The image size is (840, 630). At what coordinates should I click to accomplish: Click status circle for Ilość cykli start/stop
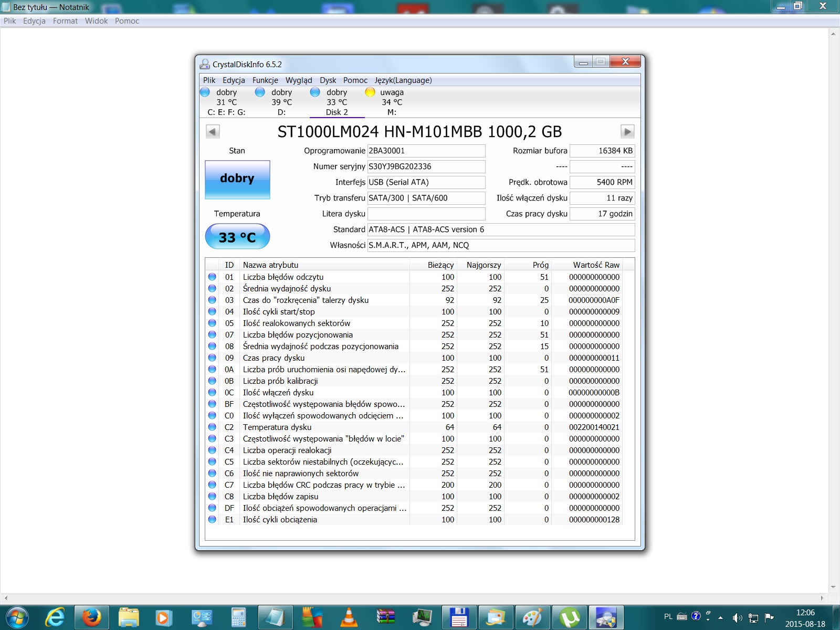[x=212, y=311]
